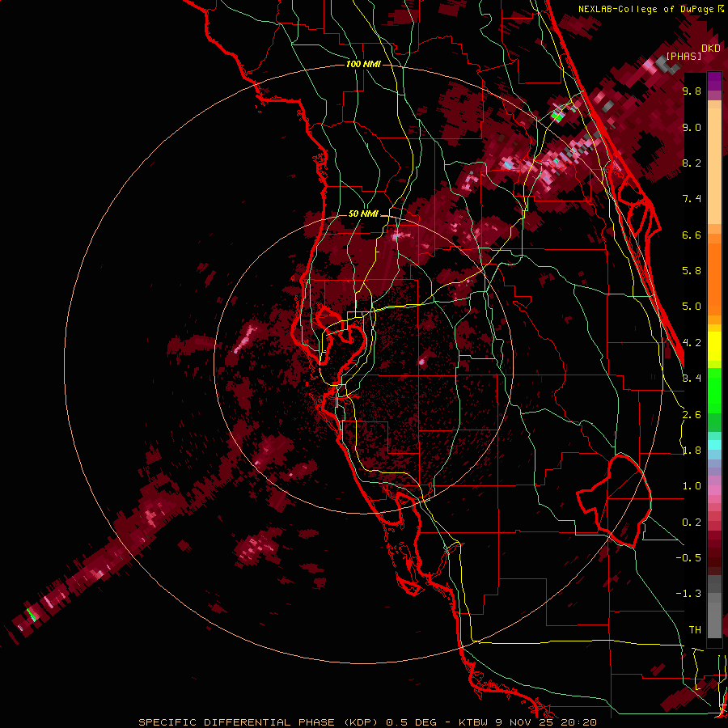Click the 50 NMI range ring label

coord(363,214)
